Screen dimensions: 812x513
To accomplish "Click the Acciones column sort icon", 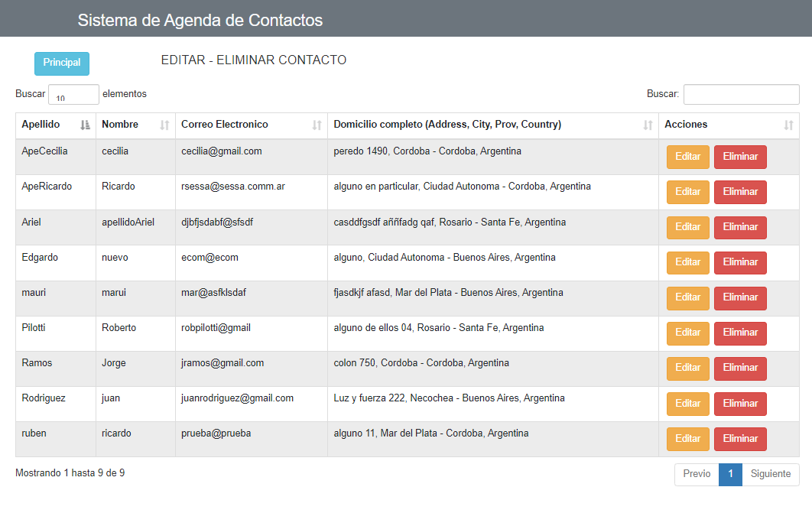I will 788,125.
